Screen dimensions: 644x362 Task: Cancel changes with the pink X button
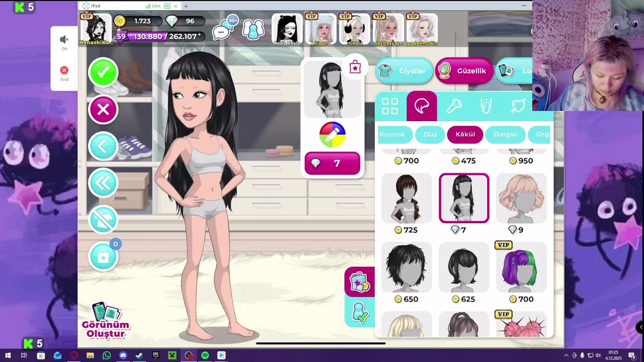[103, 110]
